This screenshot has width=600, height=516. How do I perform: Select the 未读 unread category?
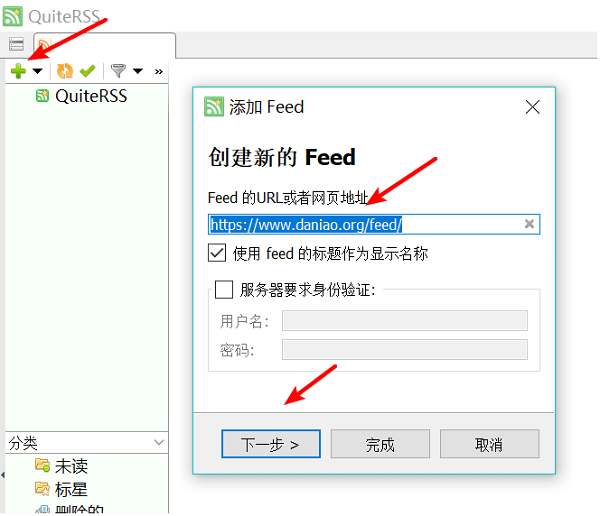tap(61, 466)
